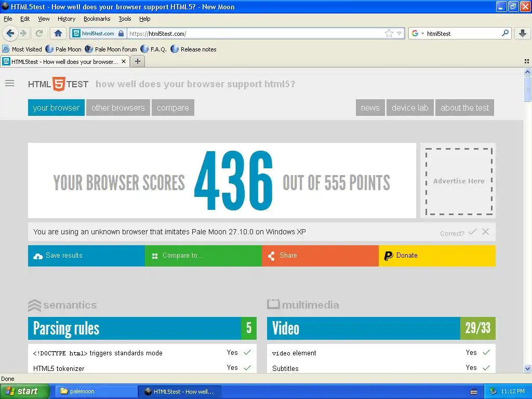Open the Windows Start menu
The height and width of the screenshot is (399, 532).
pos(24,391)
